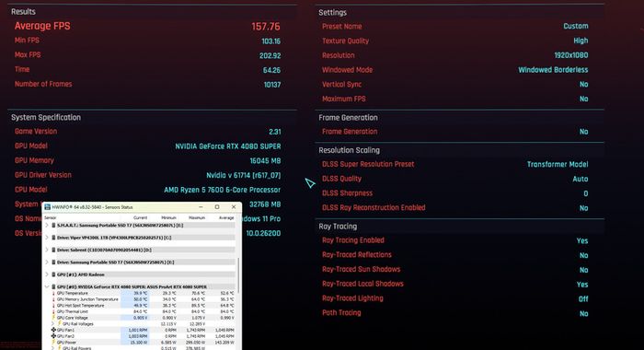The width and height of the screenshot is (644, 350).
Task: Expand the GPU Rail Powers sub-group
Action: pyautogui.click(x=52, y=348)
